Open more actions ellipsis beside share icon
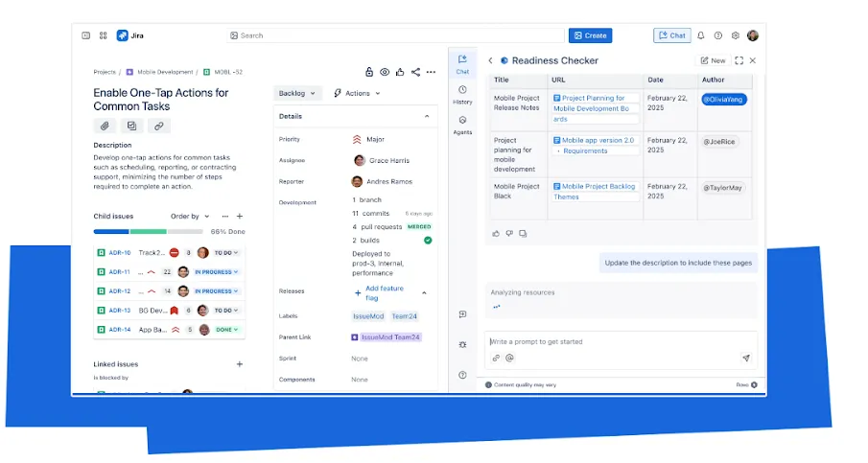This screenshot has width=868, height=463. pos(432,72)
